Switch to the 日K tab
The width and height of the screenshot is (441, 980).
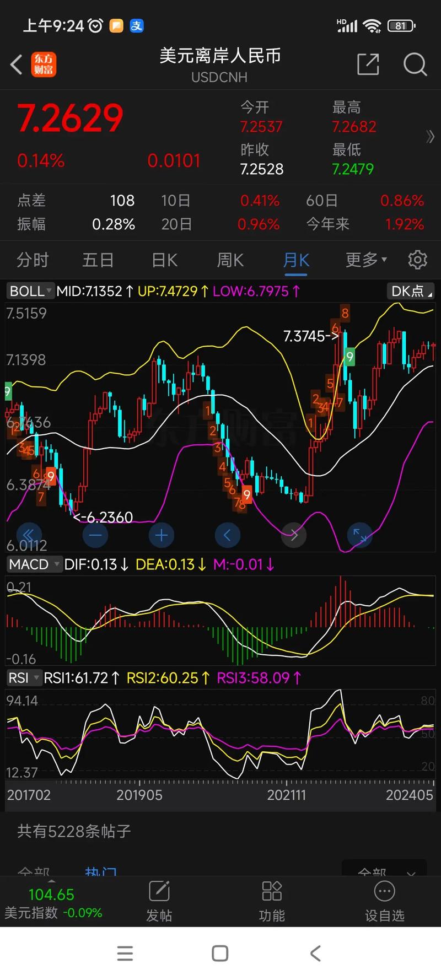(164, 260)
